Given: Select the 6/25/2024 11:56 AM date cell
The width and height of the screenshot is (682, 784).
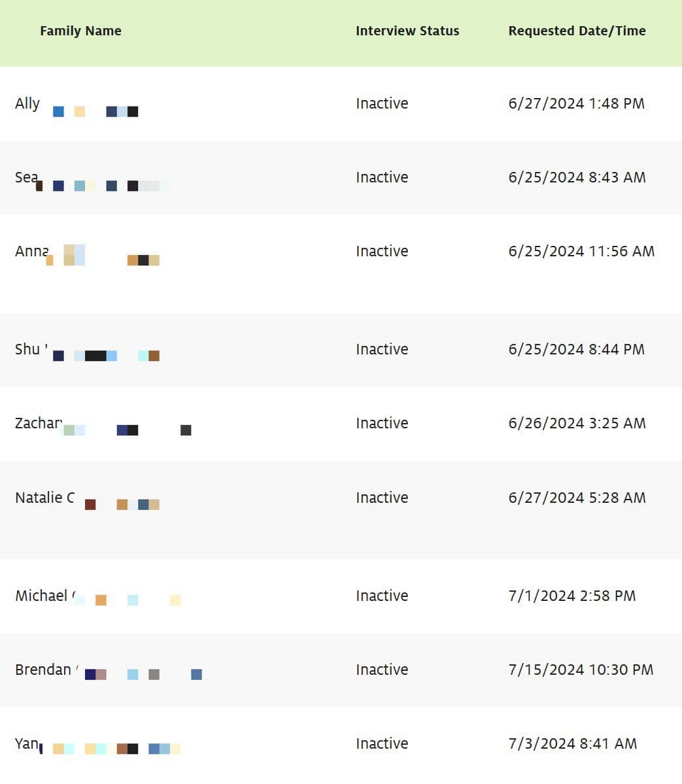Looking at the screenshot, I should point(581,251).
